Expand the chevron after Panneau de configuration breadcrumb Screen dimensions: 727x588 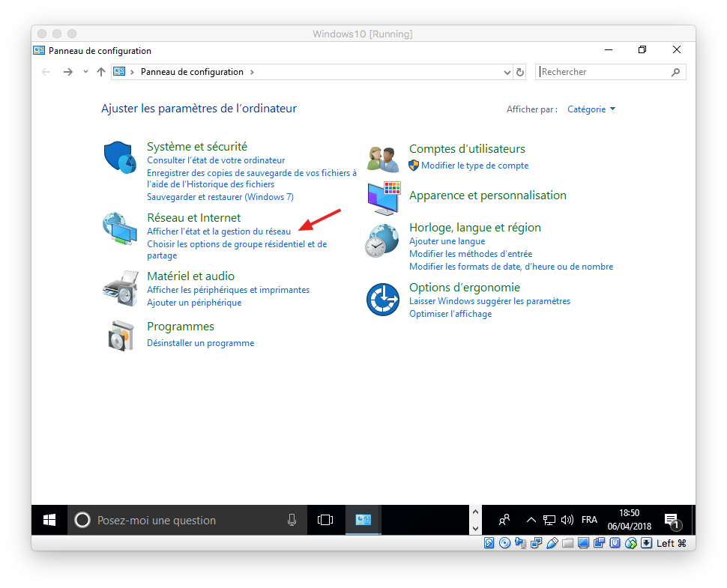[x=252, y=73]
